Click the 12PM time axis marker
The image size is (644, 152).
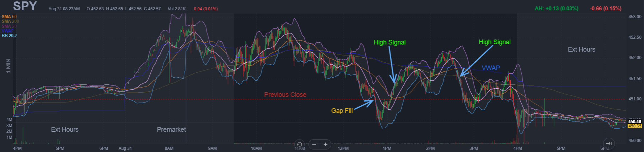[343, 148]
